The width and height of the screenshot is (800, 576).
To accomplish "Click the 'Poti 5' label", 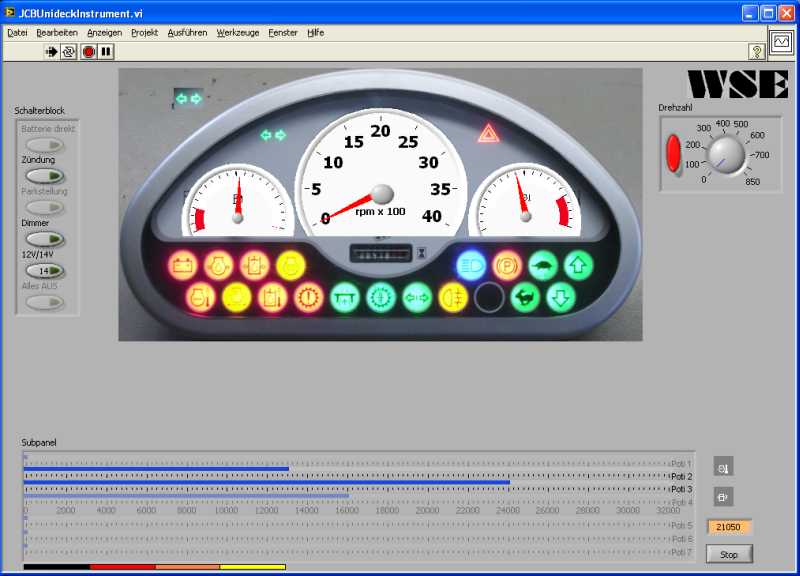I will point(682,525).
